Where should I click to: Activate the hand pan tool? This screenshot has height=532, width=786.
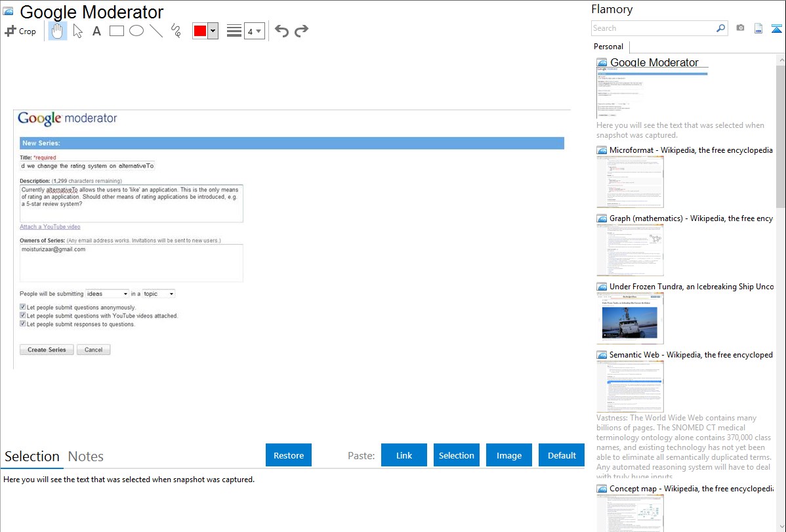click(x=57, y=31)
